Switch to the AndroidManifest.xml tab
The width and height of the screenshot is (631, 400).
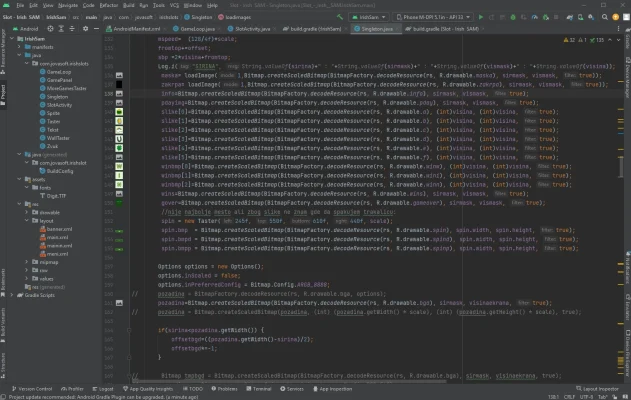coord(133,29)
